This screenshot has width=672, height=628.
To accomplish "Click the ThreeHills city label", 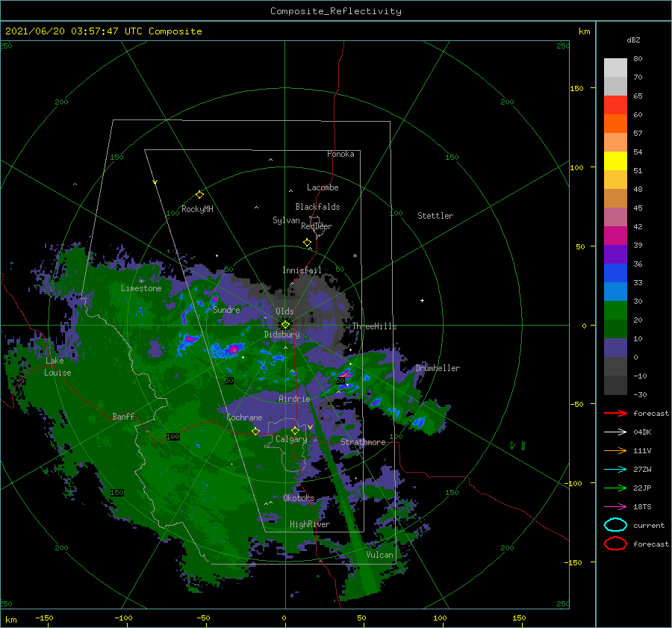I will click(x=375, y=326).
